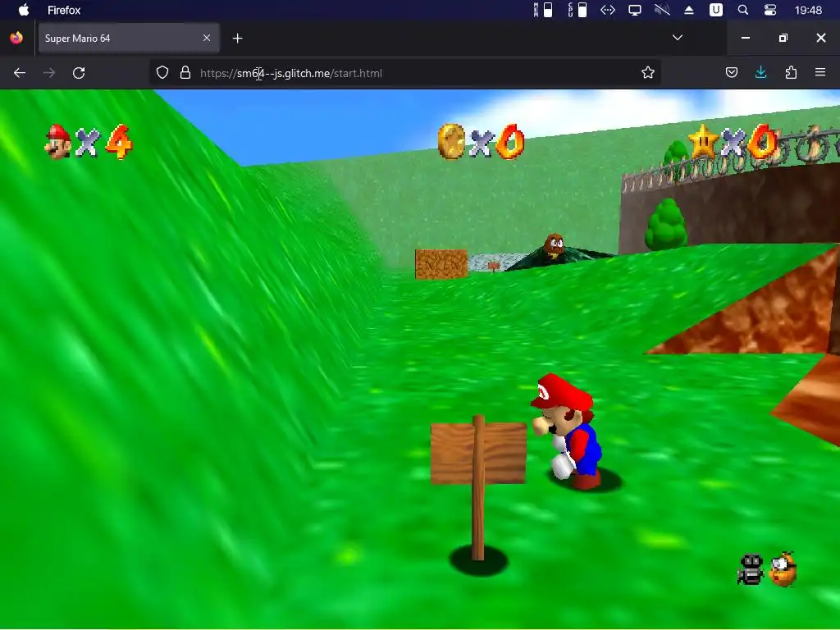The height and width of the screenshot is (630, 840).
Task: Click the CPU monitor icon in menu bar
Action: [577, 10]
